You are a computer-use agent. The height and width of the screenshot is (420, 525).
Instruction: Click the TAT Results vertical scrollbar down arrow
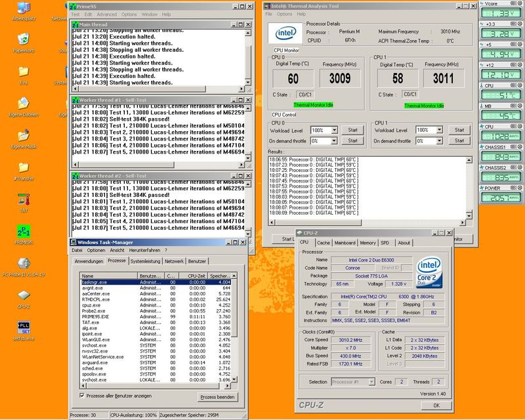469,216
